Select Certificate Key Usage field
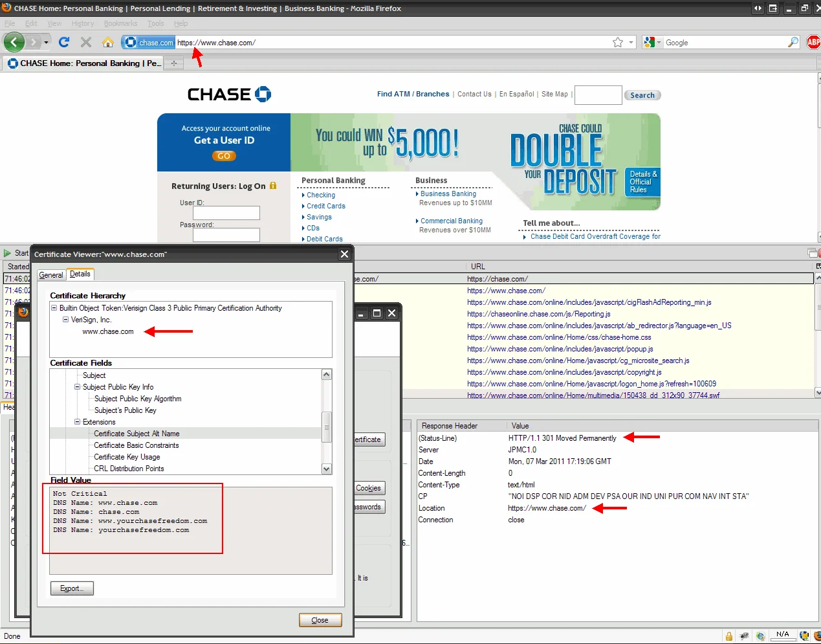Screen dimensions: 821x644 point(127,457)
